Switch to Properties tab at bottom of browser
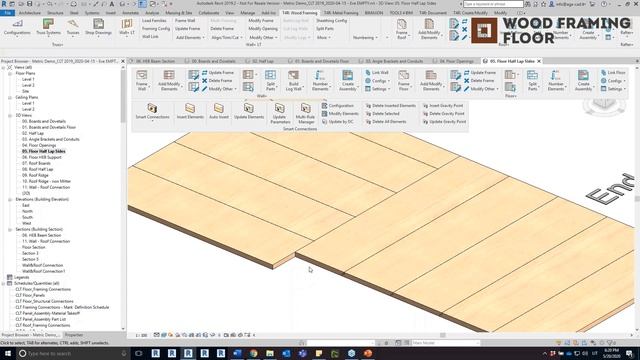The image size is (640, 360). [74, 335]
